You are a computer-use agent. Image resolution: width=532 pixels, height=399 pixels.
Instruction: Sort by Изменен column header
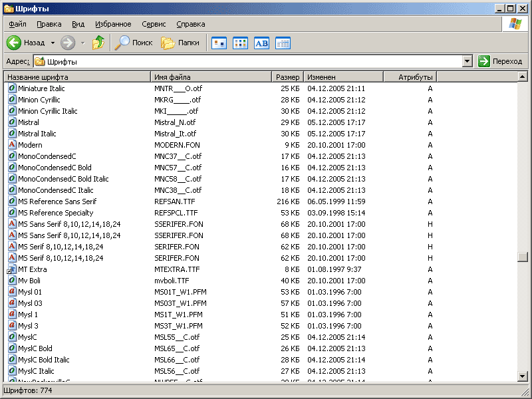pos(343,77)
